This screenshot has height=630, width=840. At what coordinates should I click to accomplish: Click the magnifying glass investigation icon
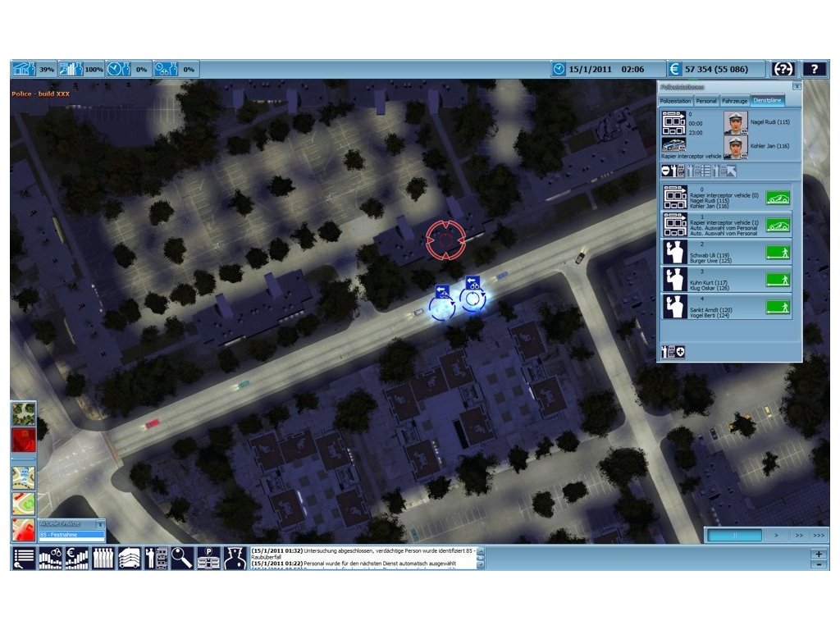click(182, 558)
